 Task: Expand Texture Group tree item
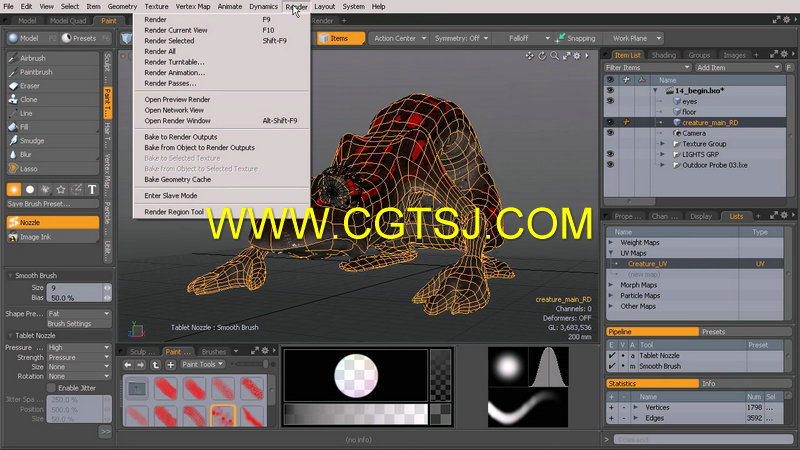pyautogui.click(x=663, y=144)
